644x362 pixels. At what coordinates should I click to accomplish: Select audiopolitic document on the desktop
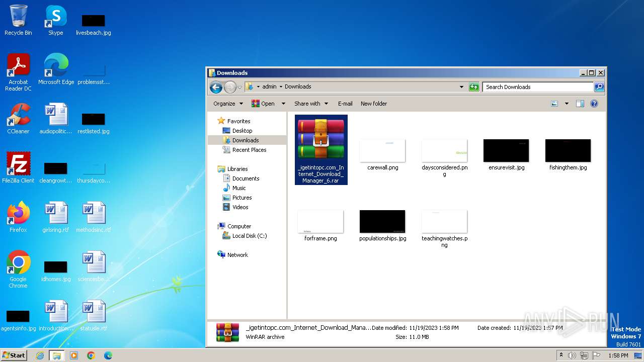pos(56,119)
